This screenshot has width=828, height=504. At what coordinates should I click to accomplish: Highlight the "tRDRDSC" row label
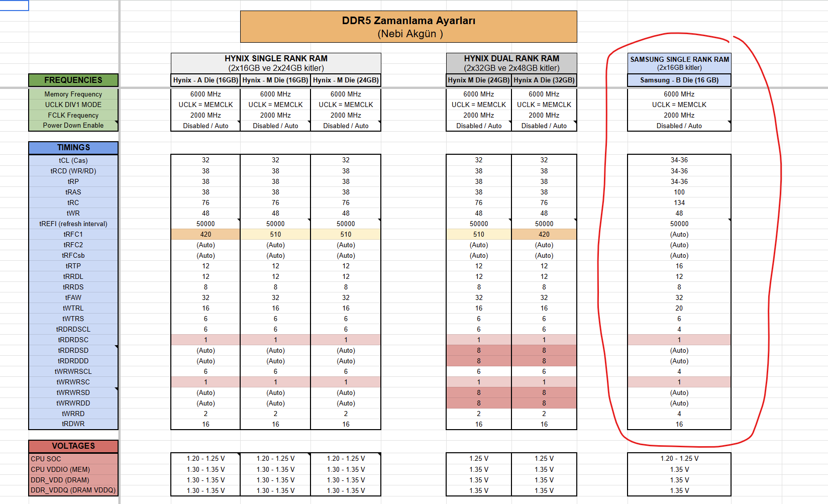[x=73, y=340]
